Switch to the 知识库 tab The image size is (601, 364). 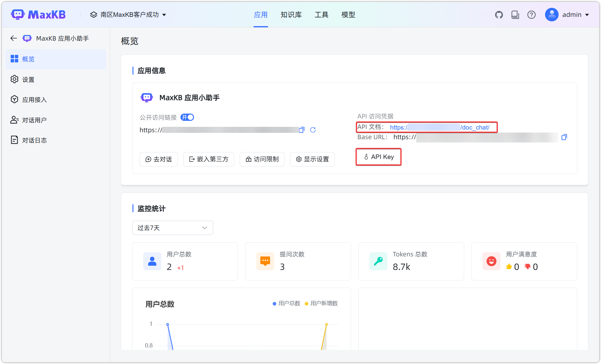pos(291,14)
